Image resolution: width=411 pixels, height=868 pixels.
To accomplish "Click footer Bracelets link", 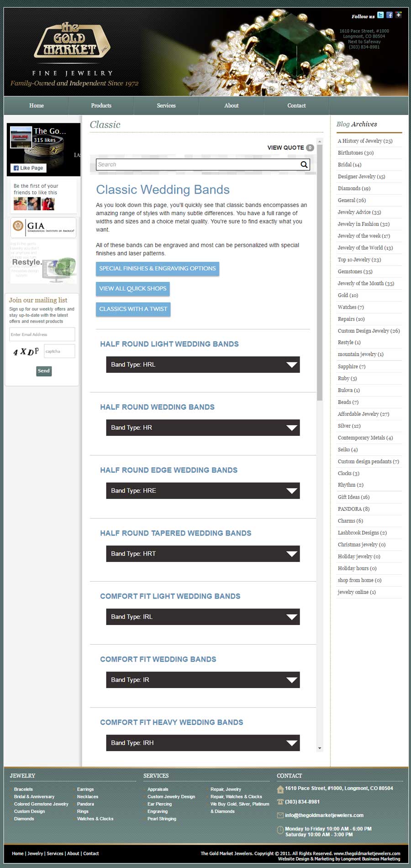I will pyautogui.click(x=23, y=789).
